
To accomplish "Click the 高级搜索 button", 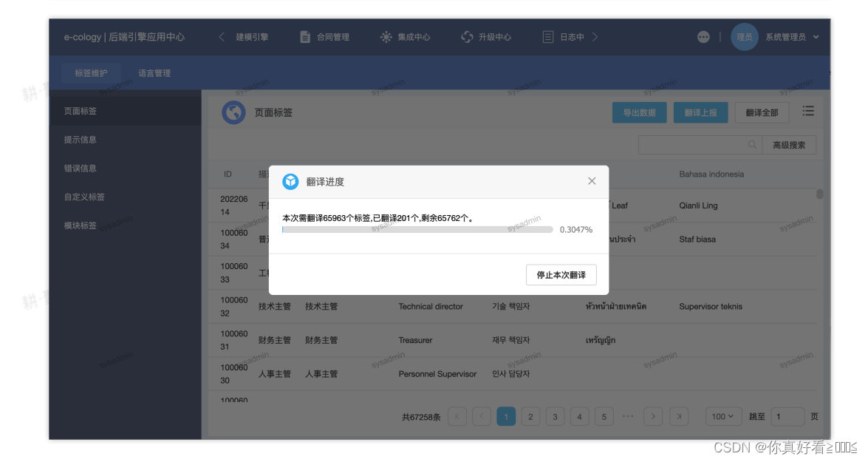I will (790, 144).
